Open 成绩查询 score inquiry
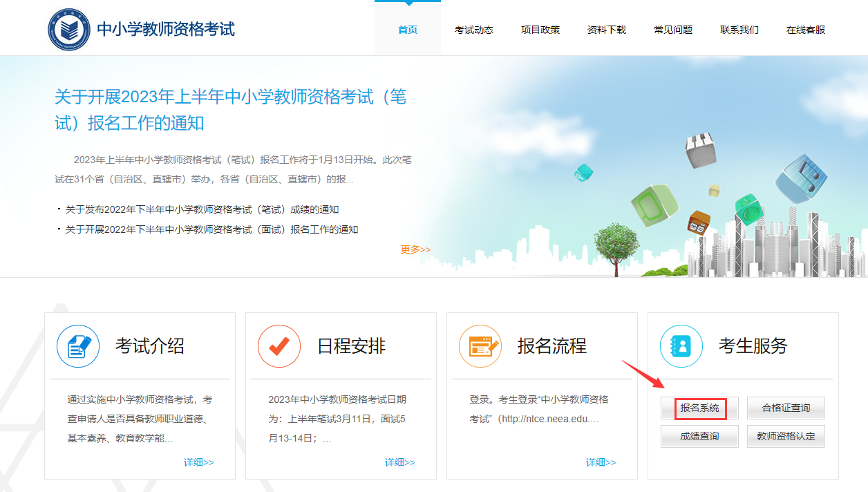The image size is (868, 492). [699, 436]
